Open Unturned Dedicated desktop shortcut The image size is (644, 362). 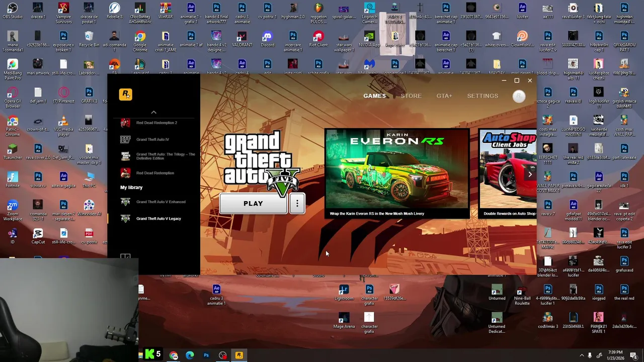pyautogui.click(x=497, y=323)
